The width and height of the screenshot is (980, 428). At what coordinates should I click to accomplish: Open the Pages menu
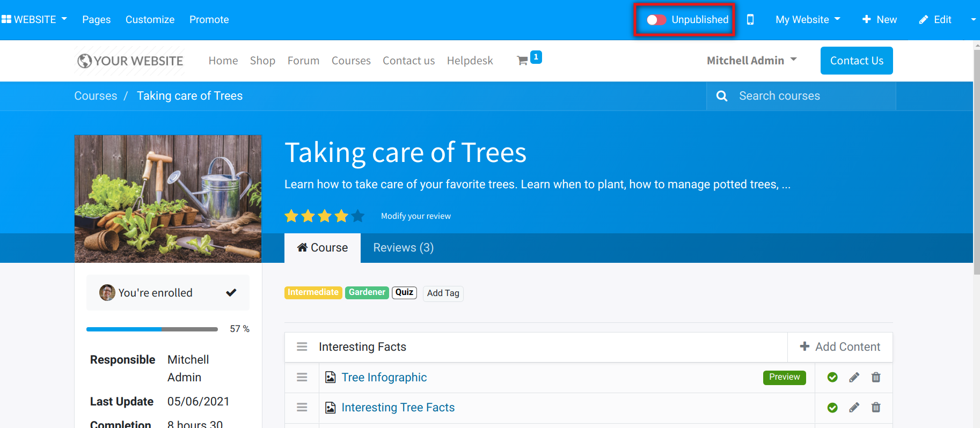pos(97,20)
